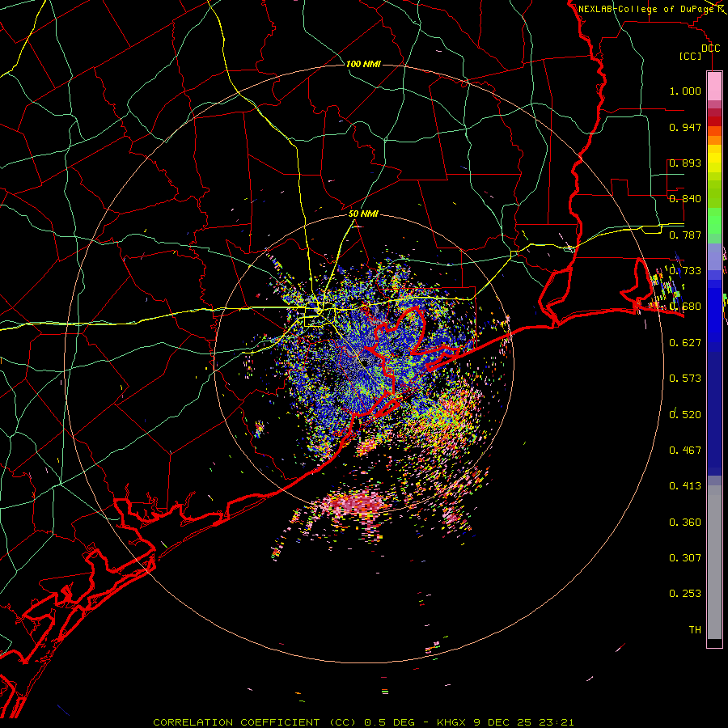
Task: Click the 100 NMI range ring label
Action: (x=363, y=64)
